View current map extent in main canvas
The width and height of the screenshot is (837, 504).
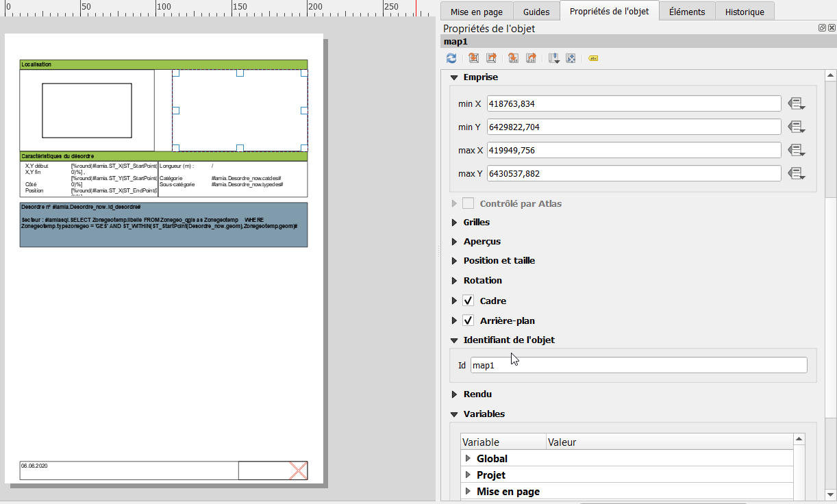click(491, 59)
